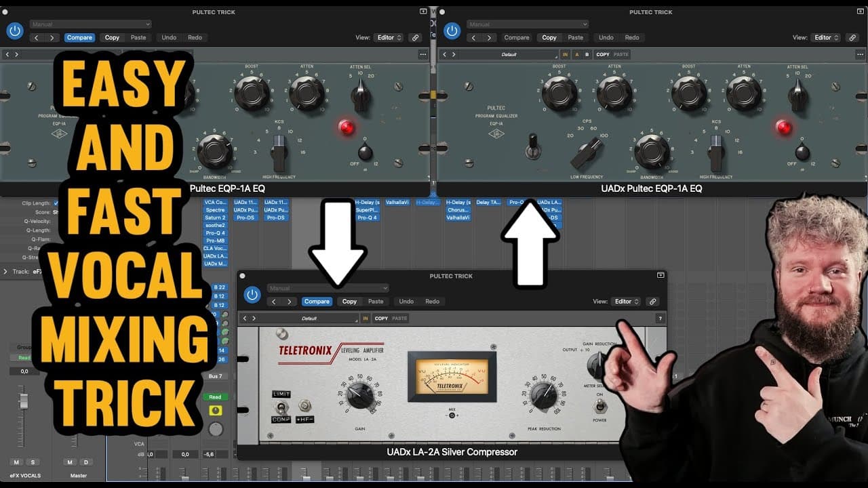Select next preset arrow beside Default in LA-2A
This screenshot has height=488, width=868.
[254, 319]
